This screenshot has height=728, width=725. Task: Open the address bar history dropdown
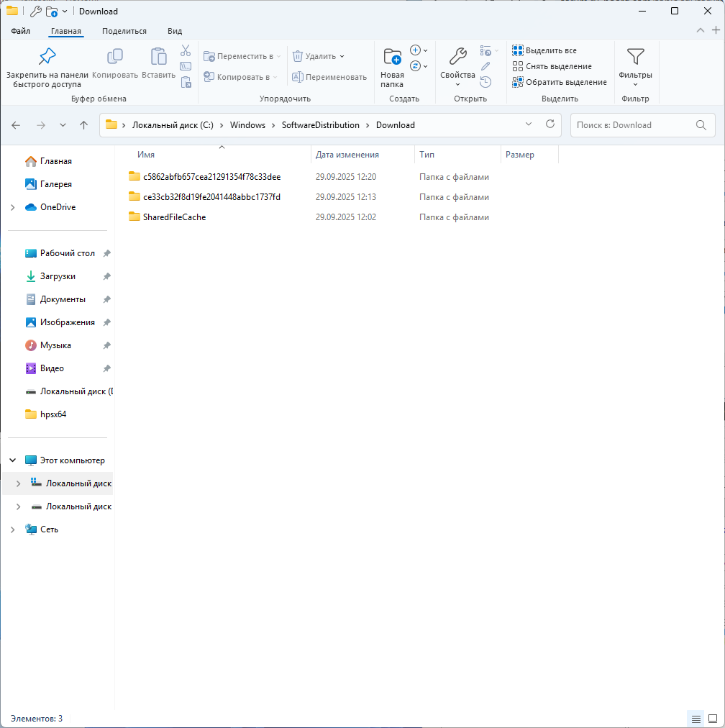(529, 124)
